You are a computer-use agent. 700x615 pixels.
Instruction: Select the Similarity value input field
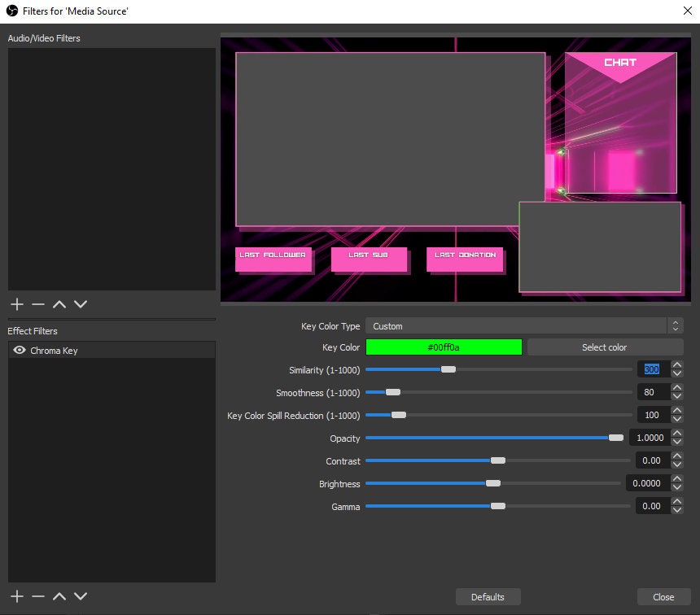click(651, 369)
